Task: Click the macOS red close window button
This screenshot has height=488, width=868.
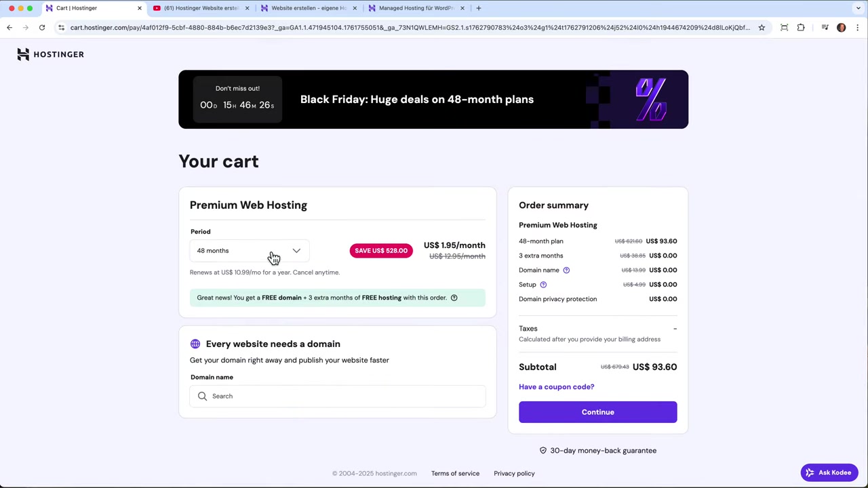Action: click(x=12, y=8)
